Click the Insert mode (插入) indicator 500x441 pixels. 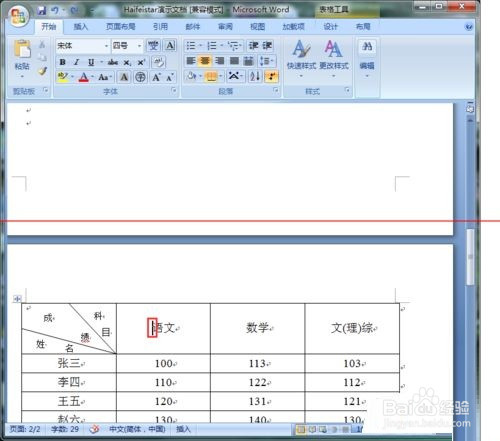(x=183, y=429)
